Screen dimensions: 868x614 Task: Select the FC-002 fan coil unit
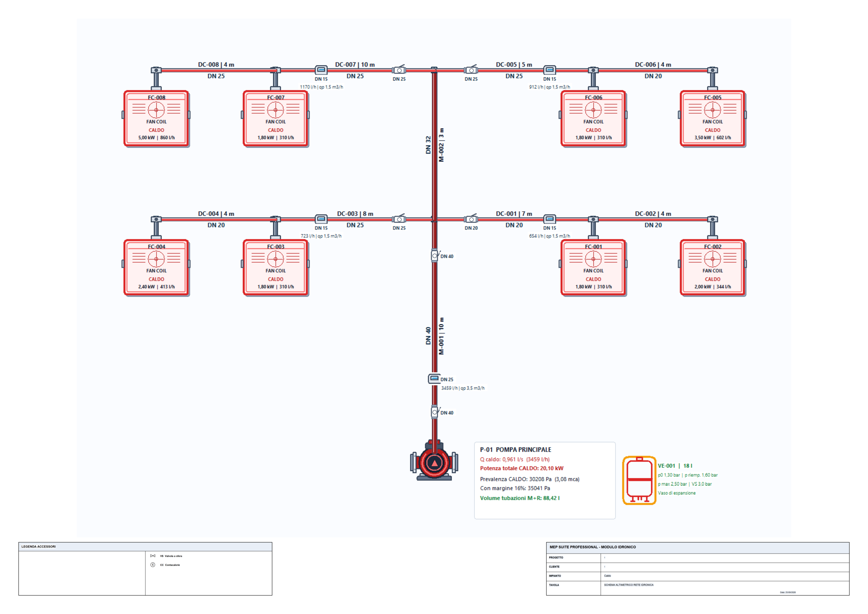point(713,267)
